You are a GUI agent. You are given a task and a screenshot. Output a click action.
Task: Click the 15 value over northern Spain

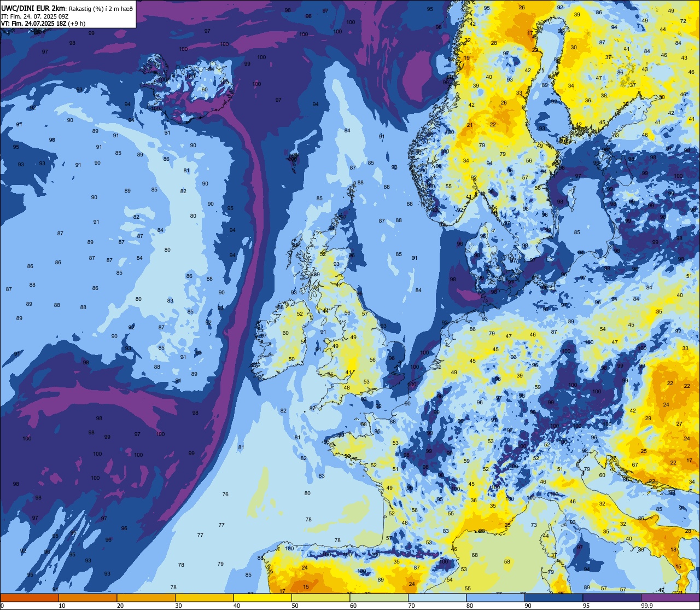click(306, 587)
